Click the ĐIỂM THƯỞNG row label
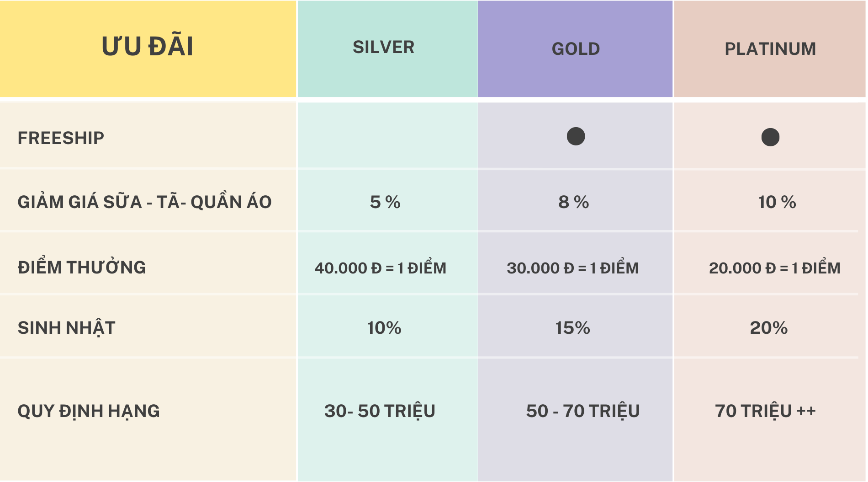This screenshot has width=868, height=482. click(x=82, y=267)
